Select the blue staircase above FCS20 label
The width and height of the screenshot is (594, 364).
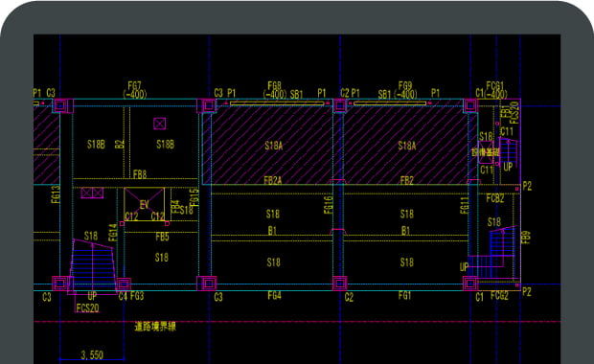[x=92, y=265]
